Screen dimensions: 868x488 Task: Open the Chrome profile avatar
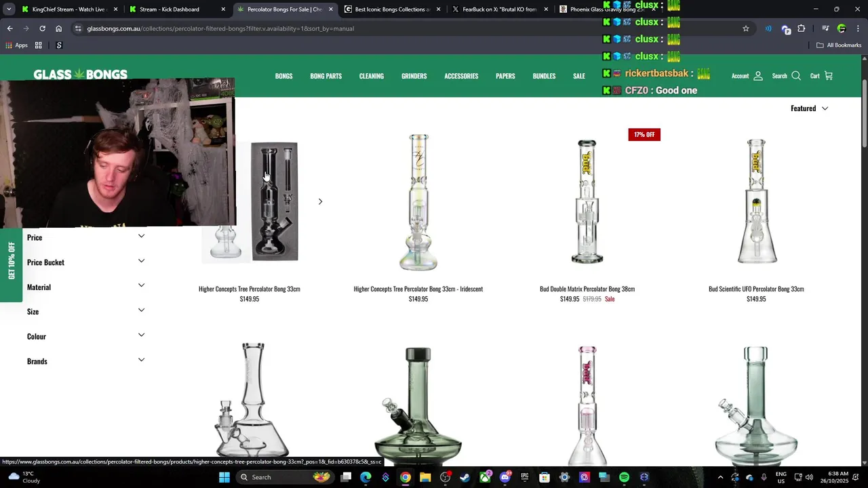pos(842,28)
